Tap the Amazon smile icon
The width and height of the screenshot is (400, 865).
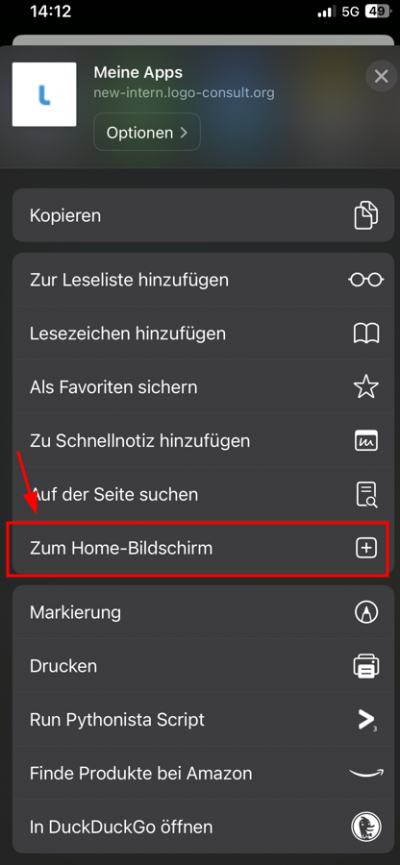coord(366,773)
